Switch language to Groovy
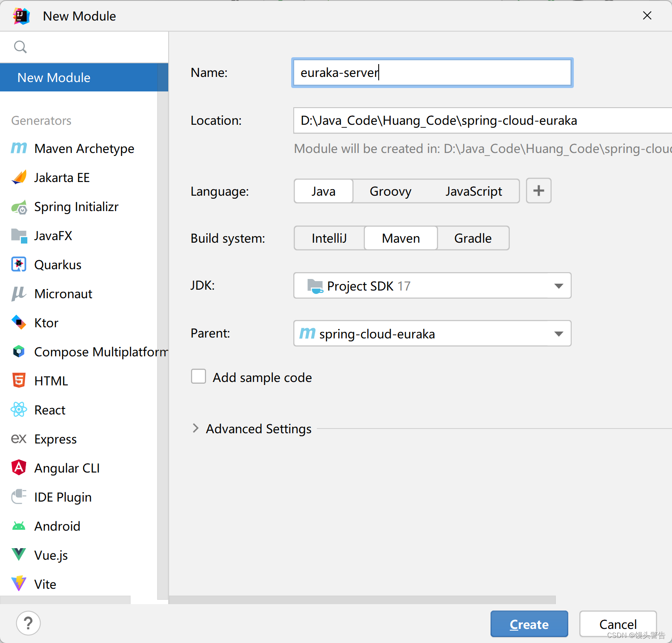Image resolution: width=672 pixels, height=643 pixels. tap(390, 191)
